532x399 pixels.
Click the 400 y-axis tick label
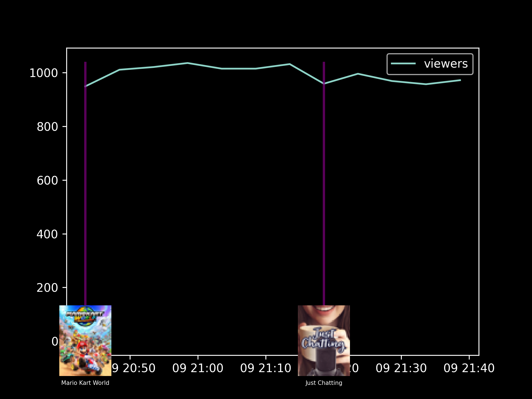(x=47, y=234)
